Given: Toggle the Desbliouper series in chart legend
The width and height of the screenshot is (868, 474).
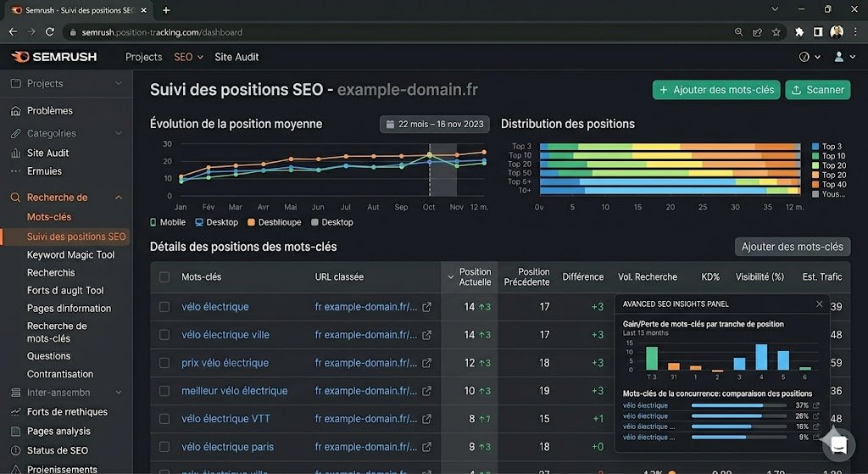Looking at the screenshot, I should pos(274,222).
